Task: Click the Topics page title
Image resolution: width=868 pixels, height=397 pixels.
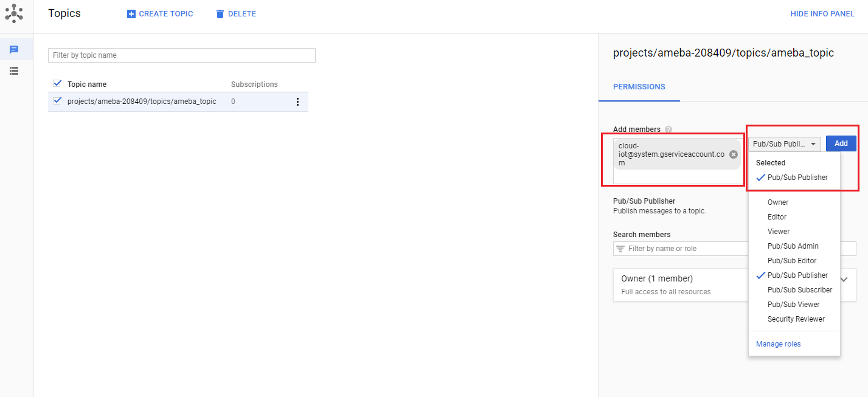Action: click(64, 13)
